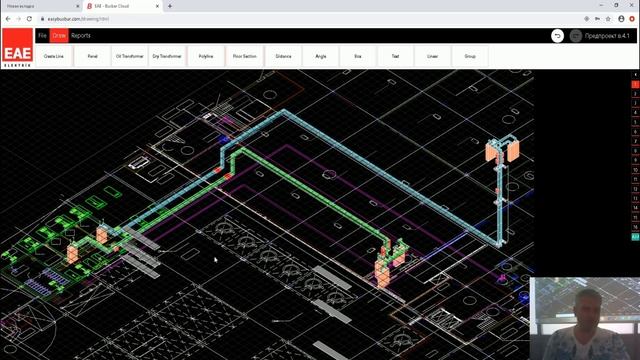The height and width of the screenshot is (360, 640).
Task: Open the browser profile avatar icon
Action: 621,19
